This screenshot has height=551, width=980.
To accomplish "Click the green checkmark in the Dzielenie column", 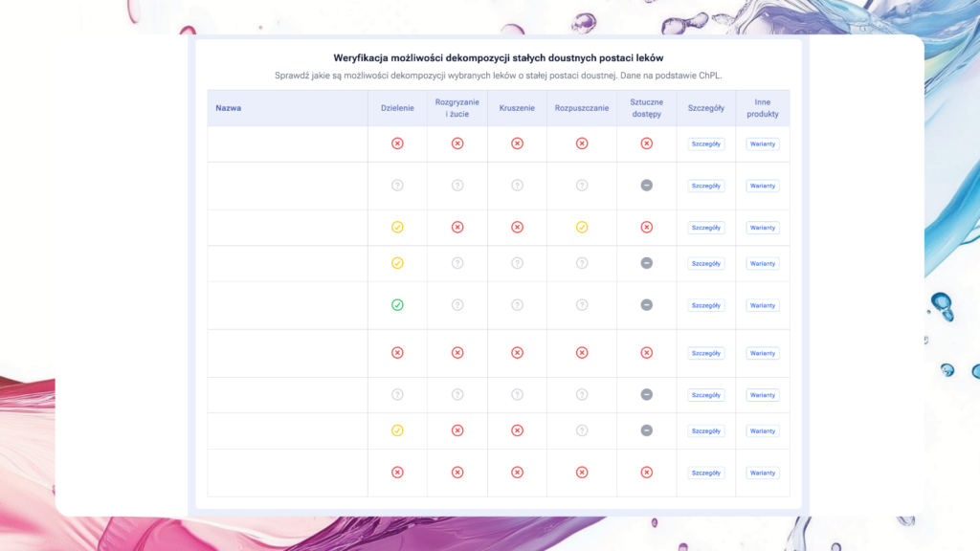I will pyautogui.click(x=397, y=305).
